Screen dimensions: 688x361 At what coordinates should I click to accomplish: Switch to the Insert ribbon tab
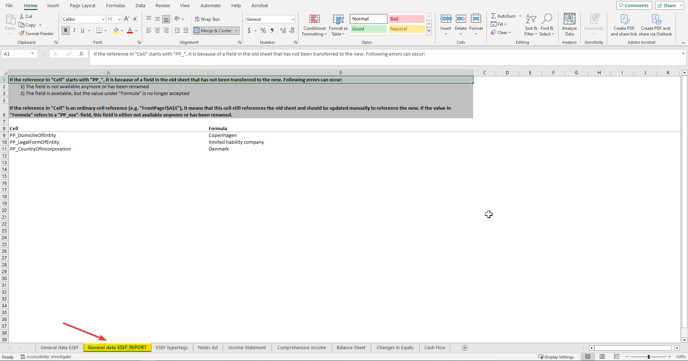click(x=53, y=6)
